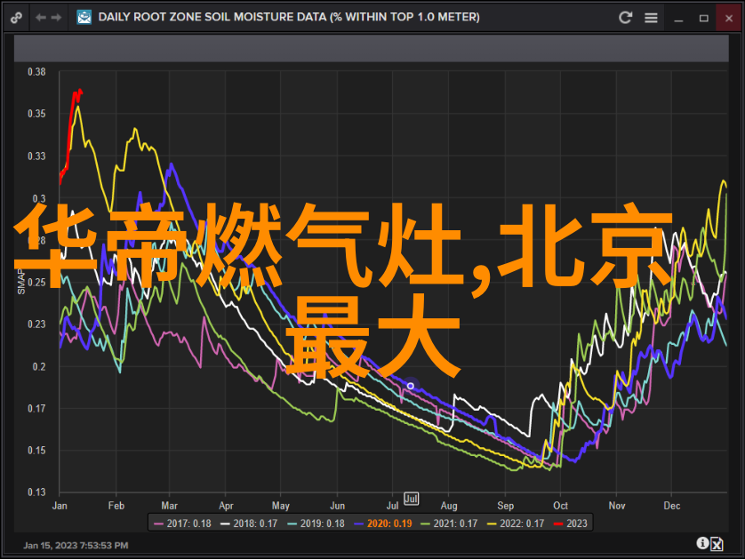This screenshot has width=745, height=560.
Task: Click the 0.38 value on the y-axis
Action: coord(36,72)
